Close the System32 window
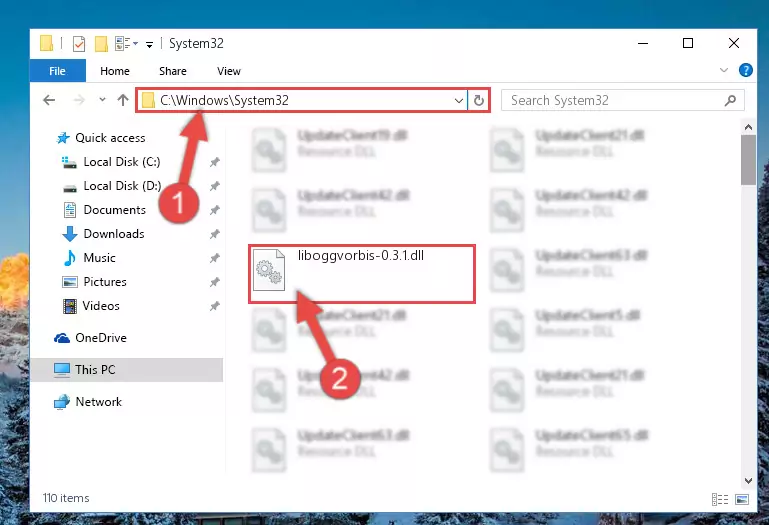Screen dimensions: 769x525 734,44
